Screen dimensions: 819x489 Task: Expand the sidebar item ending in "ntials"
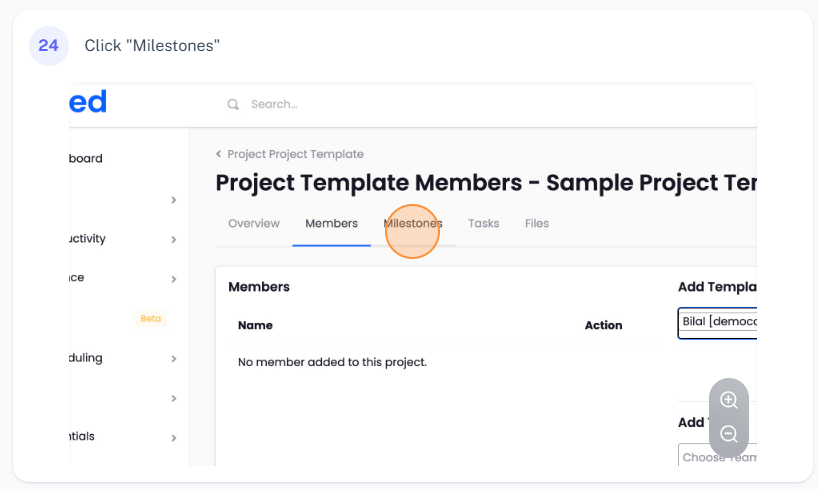pyautogui.click(x=173, y=437)
